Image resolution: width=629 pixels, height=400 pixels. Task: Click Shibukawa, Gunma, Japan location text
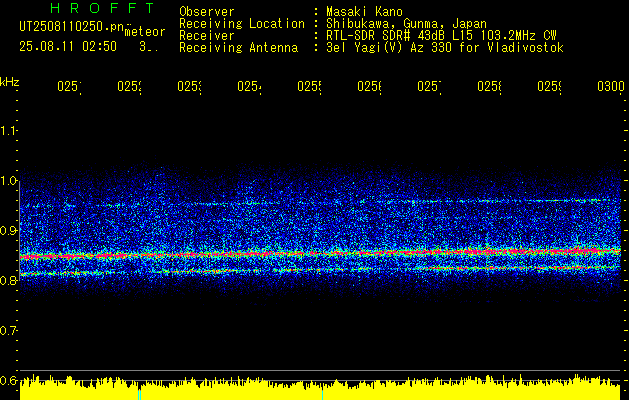(x=406, y=24)
